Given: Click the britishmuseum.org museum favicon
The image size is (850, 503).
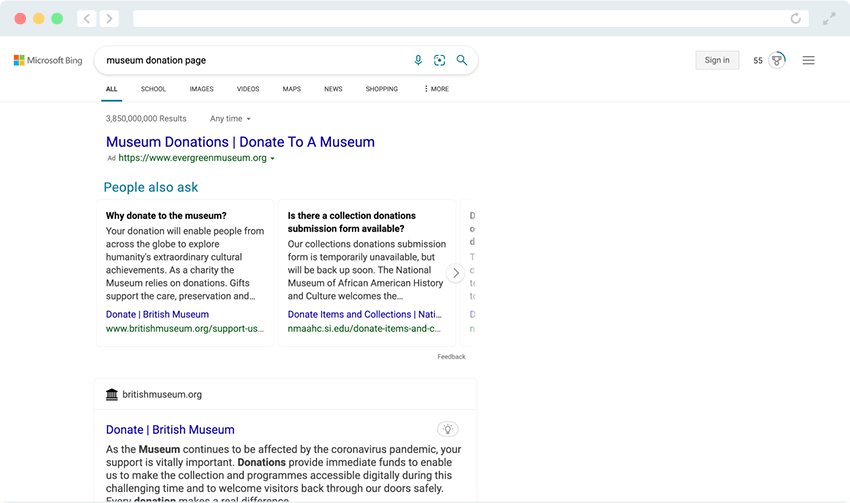Looking at the screenshot, I should pos(112,394).
